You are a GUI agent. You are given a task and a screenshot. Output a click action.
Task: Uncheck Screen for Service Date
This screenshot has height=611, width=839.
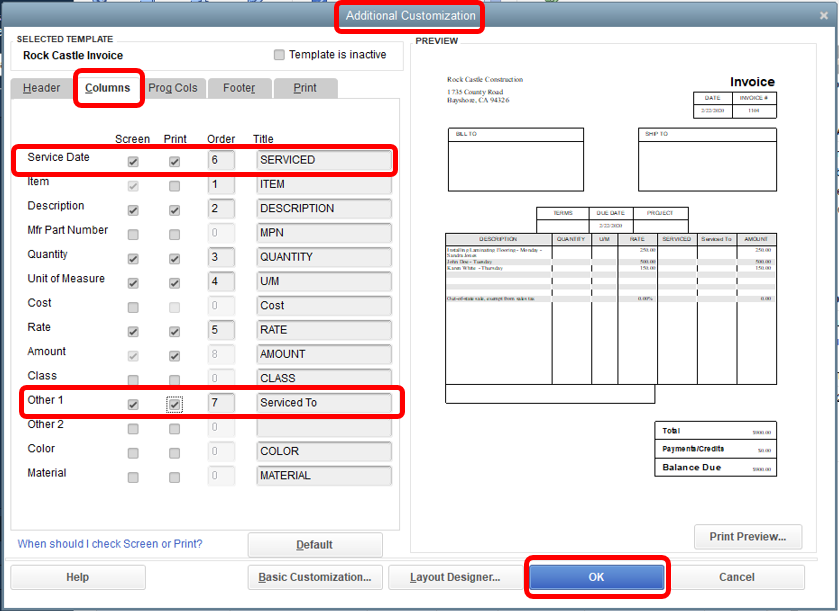click(133, 160)
